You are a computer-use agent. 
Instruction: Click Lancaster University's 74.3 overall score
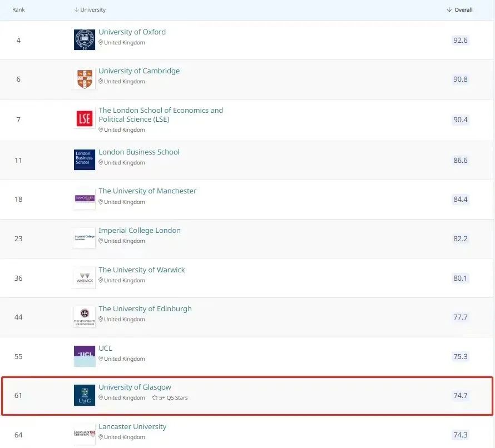tap(460, 435)
